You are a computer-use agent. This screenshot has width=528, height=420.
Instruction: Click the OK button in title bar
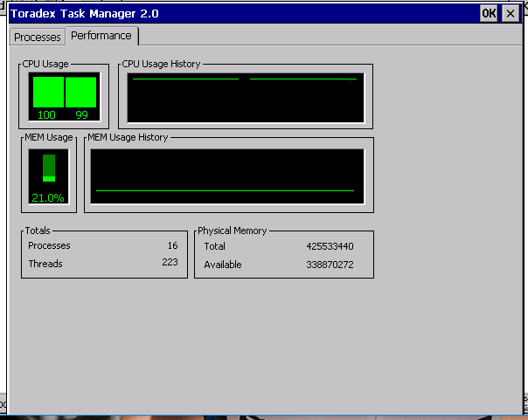coord(489,14)
